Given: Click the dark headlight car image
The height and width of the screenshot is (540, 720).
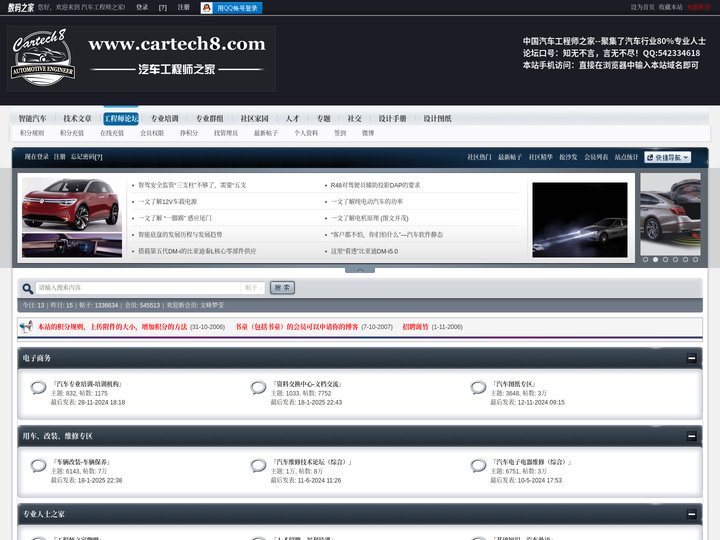Looking at the screenshot, I should [580, 219].
